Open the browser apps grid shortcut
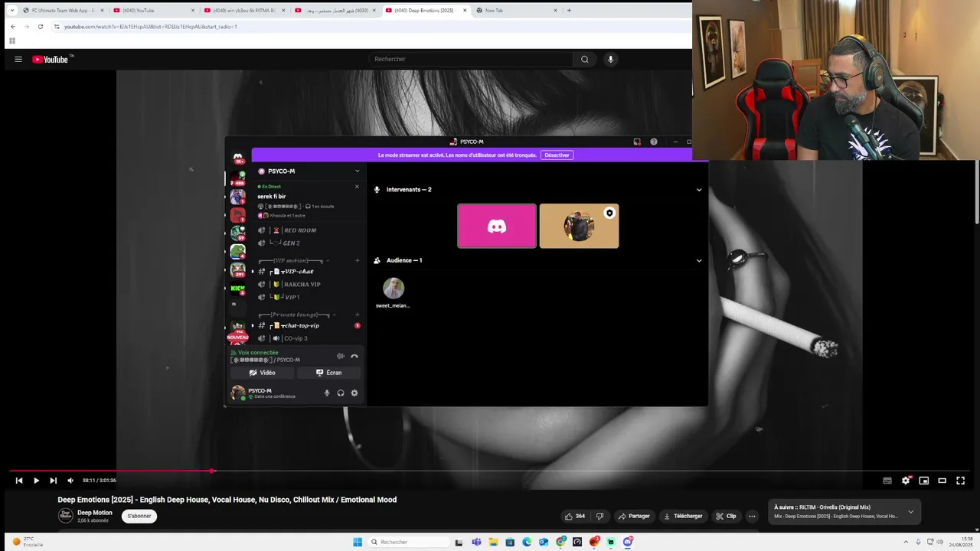 coord(12,41)
